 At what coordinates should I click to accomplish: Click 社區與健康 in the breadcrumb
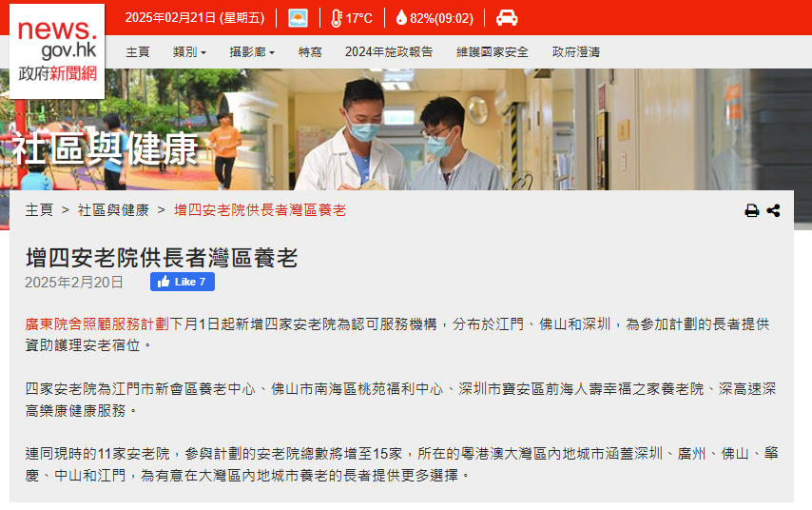pos(113,210)
